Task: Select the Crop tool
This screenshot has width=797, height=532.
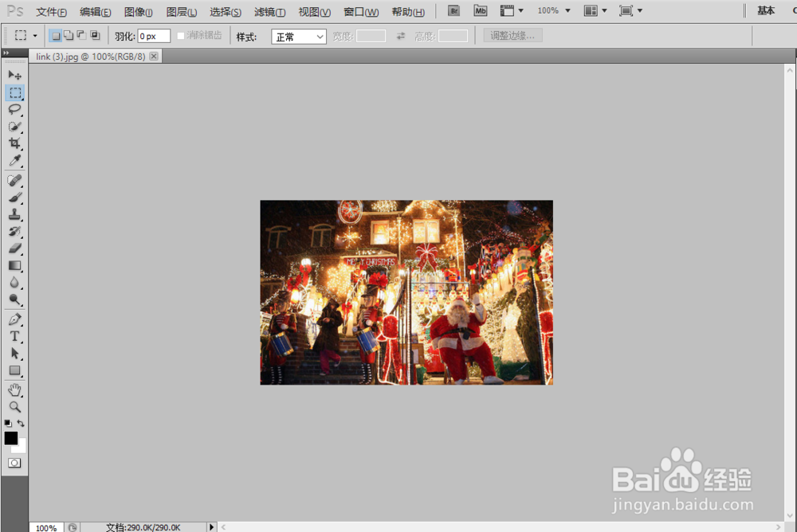Action: click(x=14, y=143)
